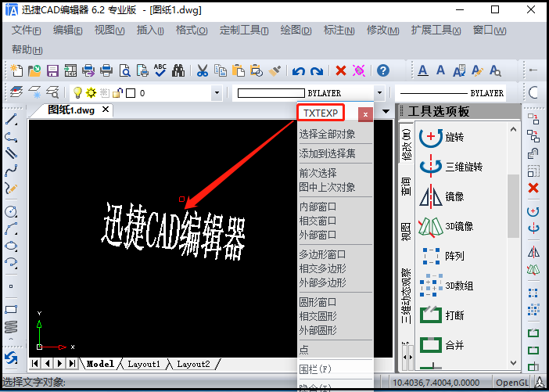Click the red X delete icon in toolbar

341,70
